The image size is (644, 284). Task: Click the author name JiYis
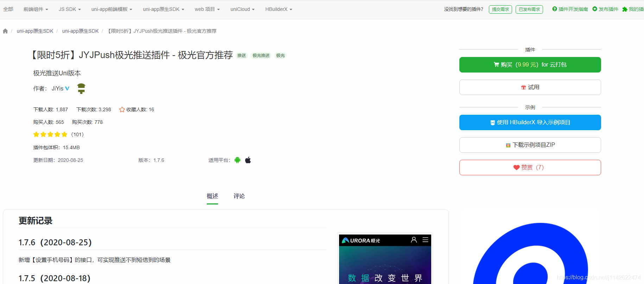coord(58,88)
